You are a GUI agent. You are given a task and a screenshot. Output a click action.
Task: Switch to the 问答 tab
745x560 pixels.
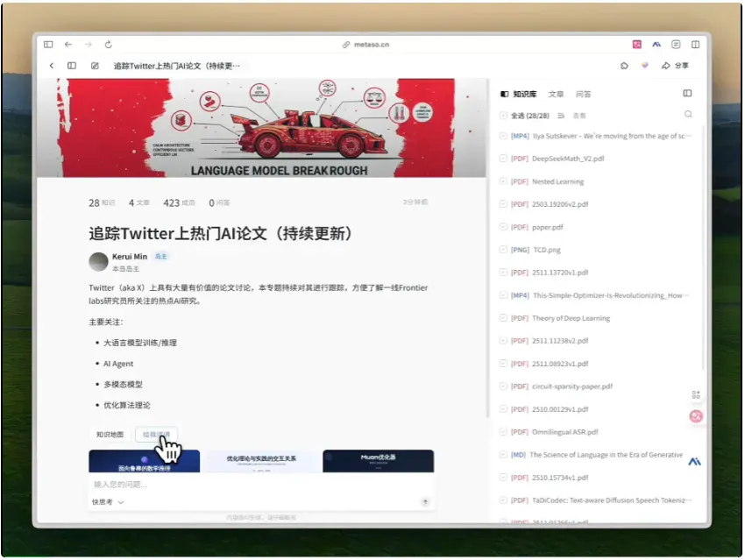584,94
